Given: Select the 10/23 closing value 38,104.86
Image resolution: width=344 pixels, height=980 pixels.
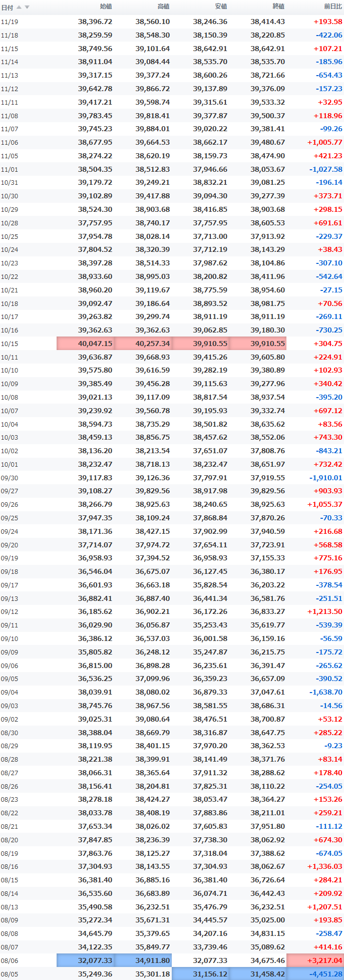Looking at the screenshot, I should point(268,263).
